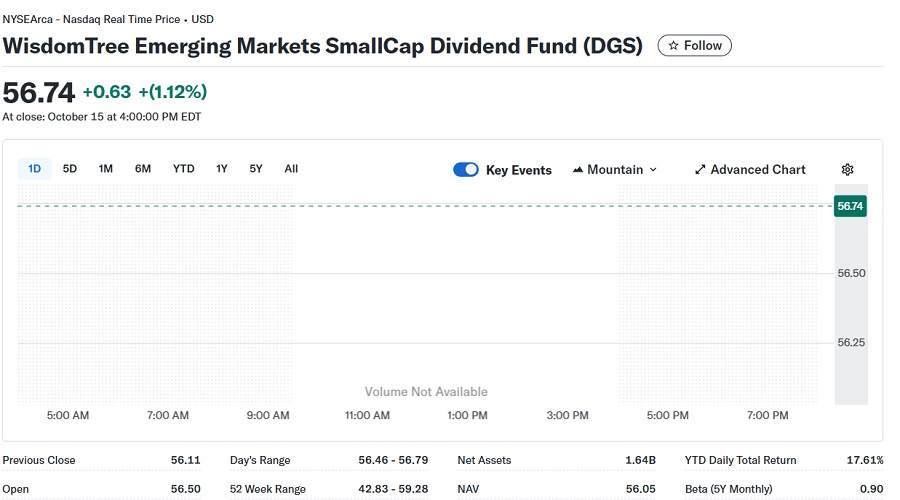Click the Volume Not Available chart text
900x500 pixels.
click(426, 392)
